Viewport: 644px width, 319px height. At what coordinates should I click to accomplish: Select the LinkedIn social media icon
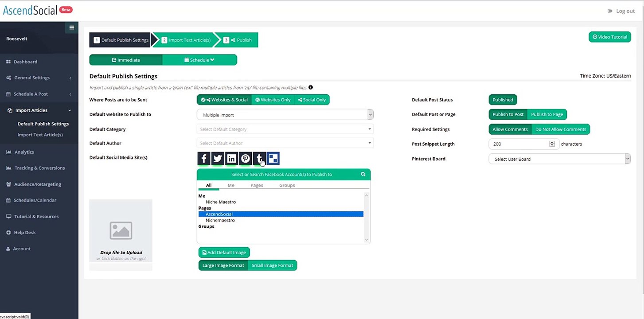[231, 159]
